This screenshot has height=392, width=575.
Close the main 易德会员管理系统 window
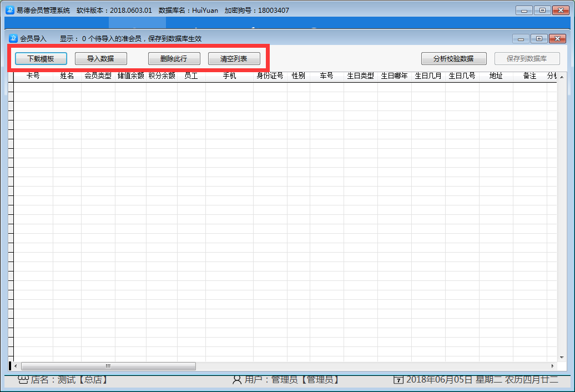561,10
